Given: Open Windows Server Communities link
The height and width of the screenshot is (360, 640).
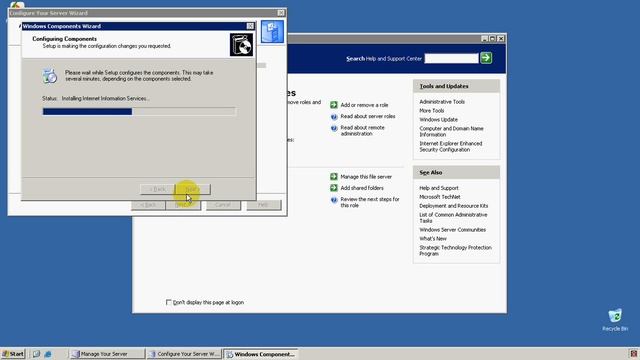Looking at the screenshot, I should click(x=452, y=230).
